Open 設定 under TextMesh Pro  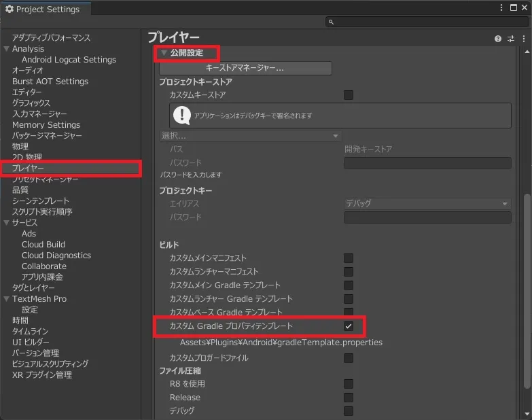click(30, 310)
